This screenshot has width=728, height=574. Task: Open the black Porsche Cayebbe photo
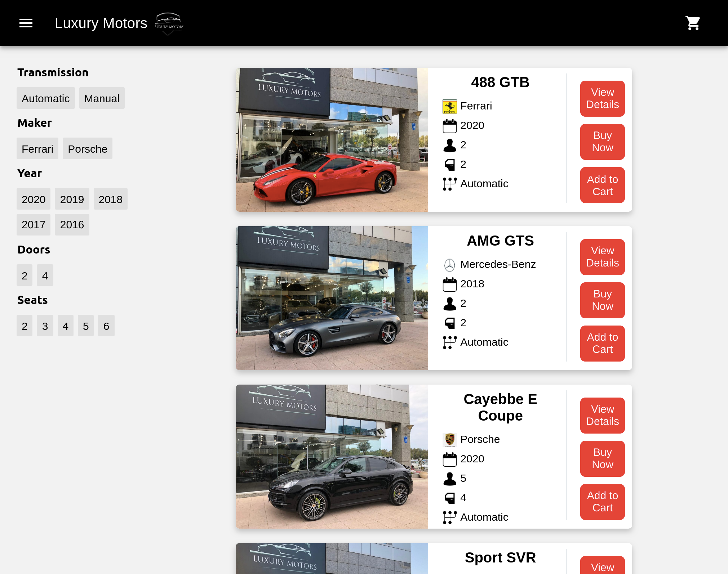(x=332, y=457)
